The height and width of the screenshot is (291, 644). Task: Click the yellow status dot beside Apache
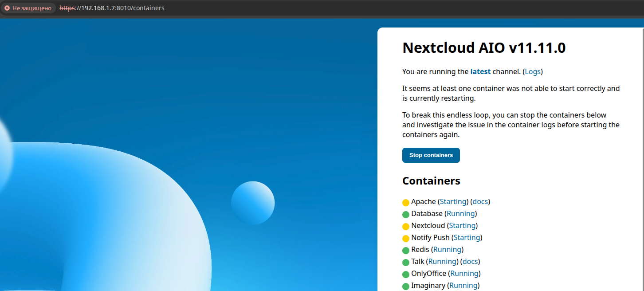point(406,202)
